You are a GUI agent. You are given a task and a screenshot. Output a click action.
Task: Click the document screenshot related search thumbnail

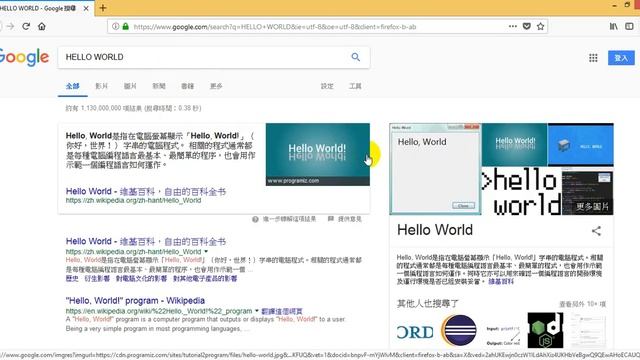click(589, 331)
